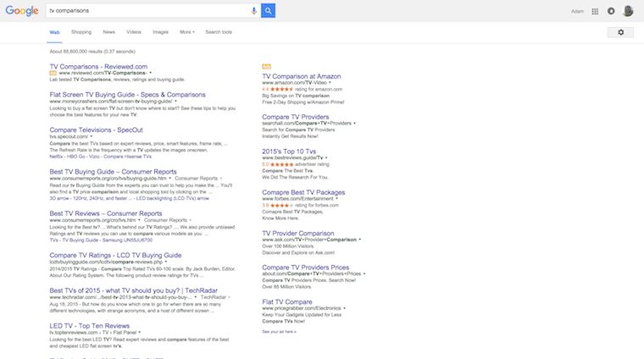
Task: Open Vizio sitelink under SpecOut result
Action: tap(94, 157)
